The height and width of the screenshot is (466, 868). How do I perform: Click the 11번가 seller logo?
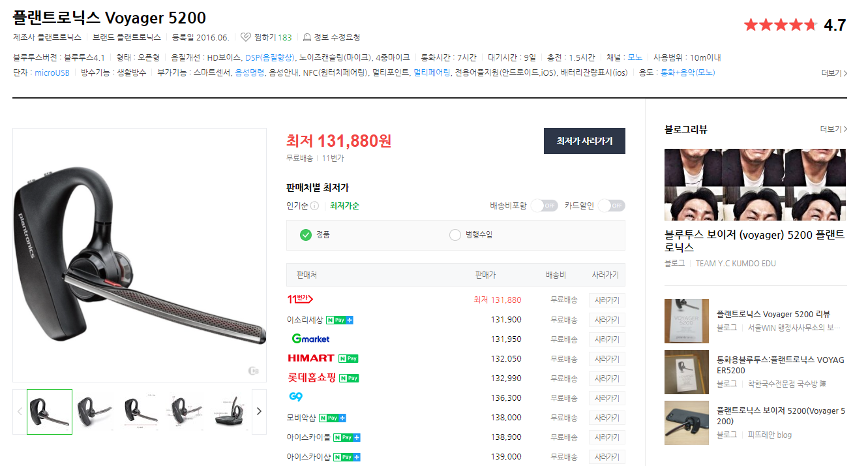pos(300,300)
